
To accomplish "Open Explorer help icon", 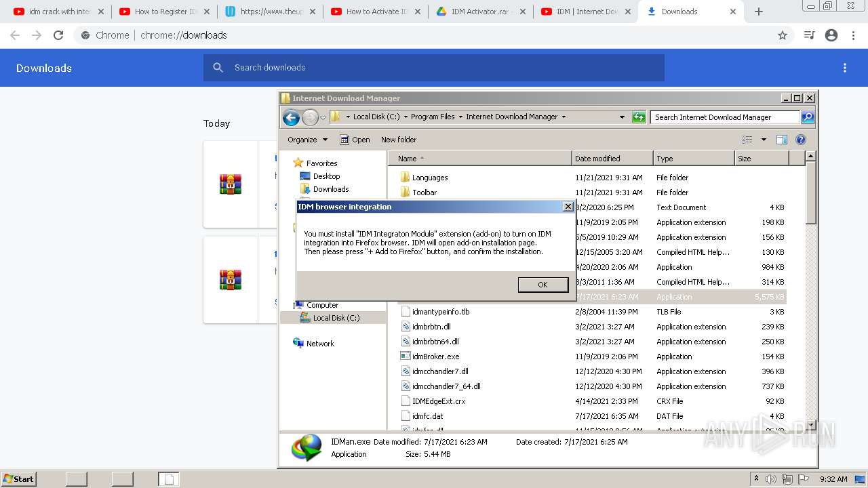I will click(x=800, y=140).
